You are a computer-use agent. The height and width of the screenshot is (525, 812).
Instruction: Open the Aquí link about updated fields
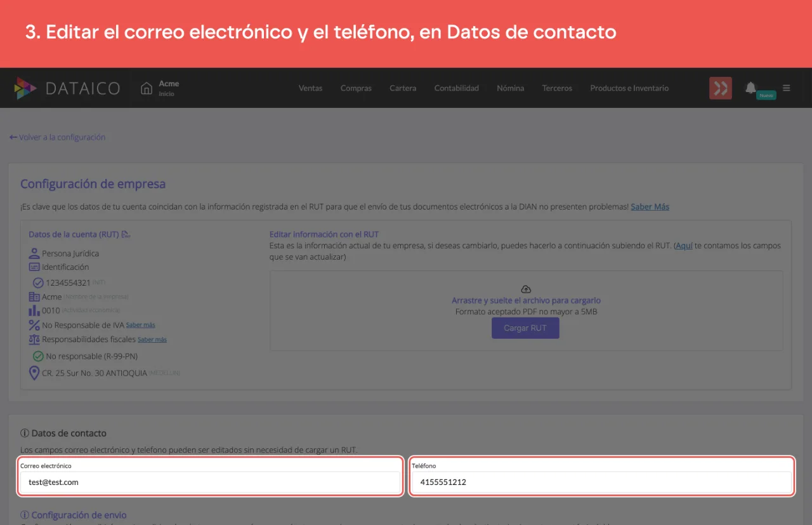pyautogui.click(x=684, y=246)
